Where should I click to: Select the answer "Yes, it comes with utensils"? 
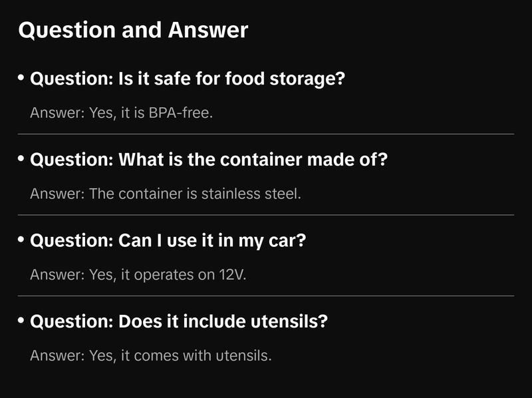[151, 355]
